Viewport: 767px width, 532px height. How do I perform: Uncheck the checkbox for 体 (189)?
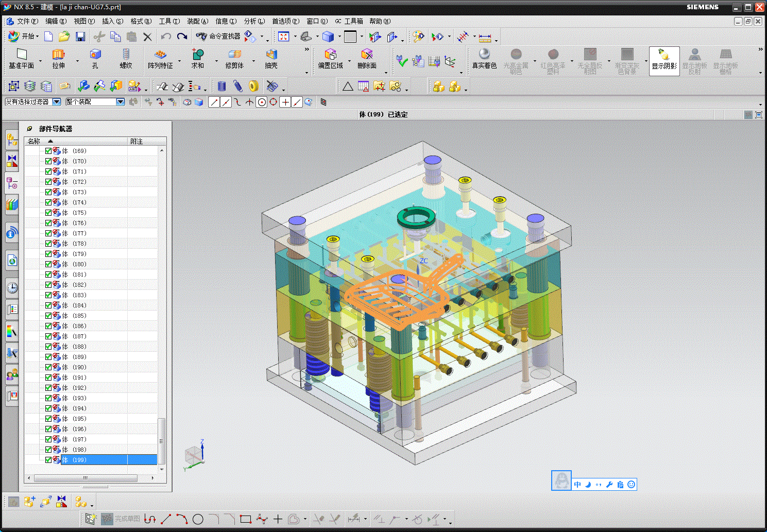pyautogui.click(x=48, y=357)
